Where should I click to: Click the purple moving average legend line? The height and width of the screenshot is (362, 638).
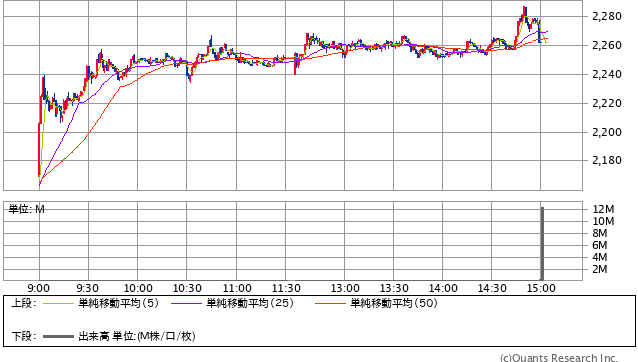(187, 303)
